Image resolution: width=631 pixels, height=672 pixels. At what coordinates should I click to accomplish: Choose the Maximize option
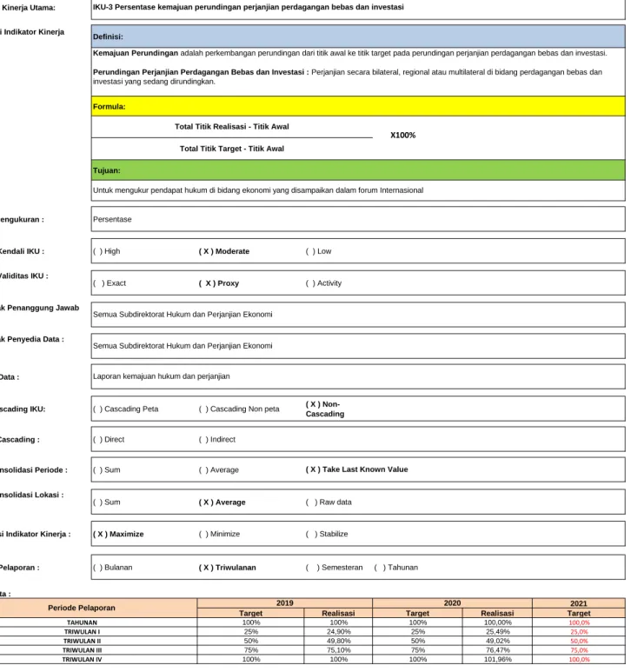point(118,534)
